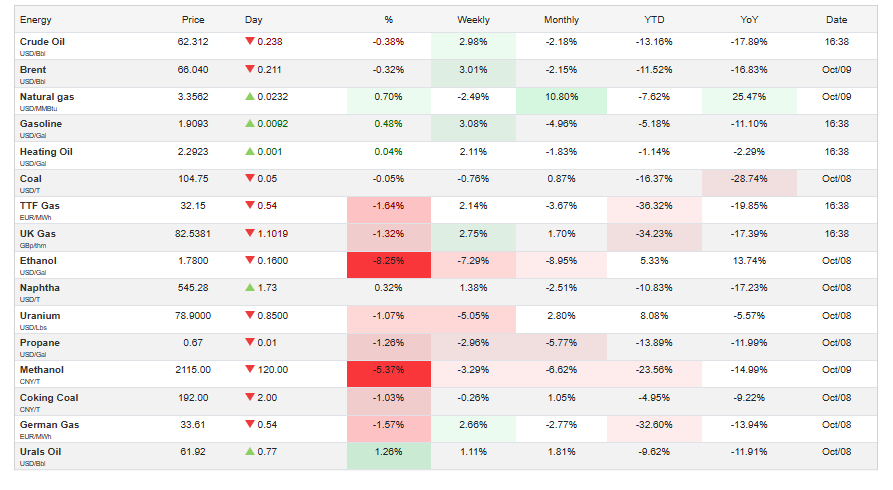Screen dimensions: 893x490
Task: Open the Uranium commodity link
Action: 40,315
